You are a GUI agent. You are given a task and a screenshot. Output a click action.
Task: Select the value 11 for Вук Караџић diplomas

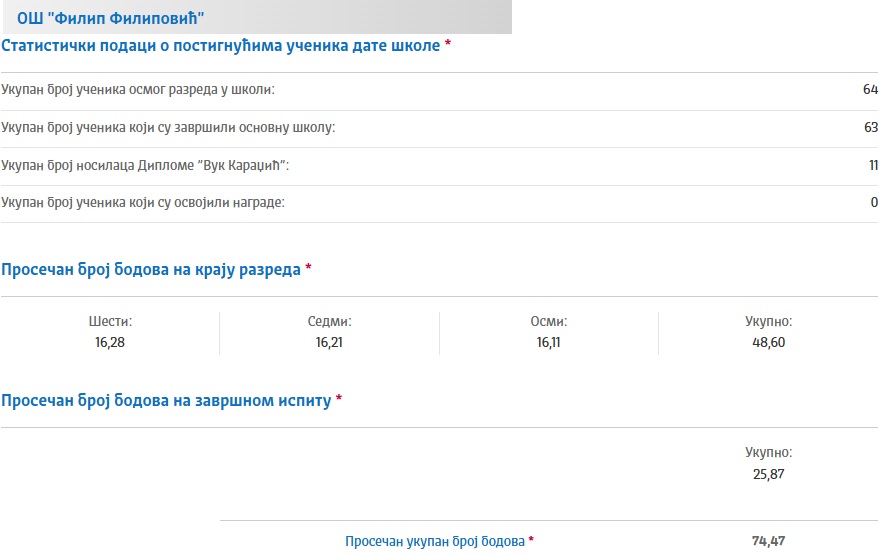pyautogui.click(x=873, y=165)
